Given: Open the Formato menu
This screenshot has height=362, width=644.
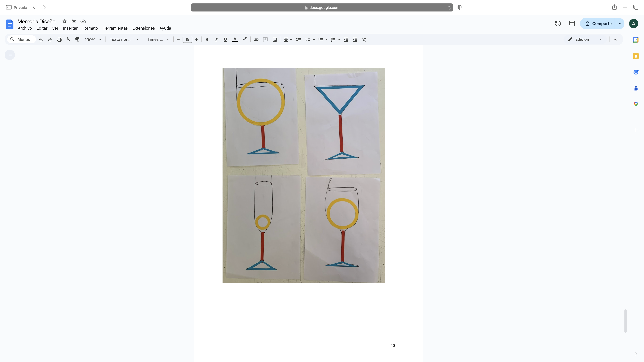Looking at the screenshot, I should pyautogui.click(x=90, y=28).
